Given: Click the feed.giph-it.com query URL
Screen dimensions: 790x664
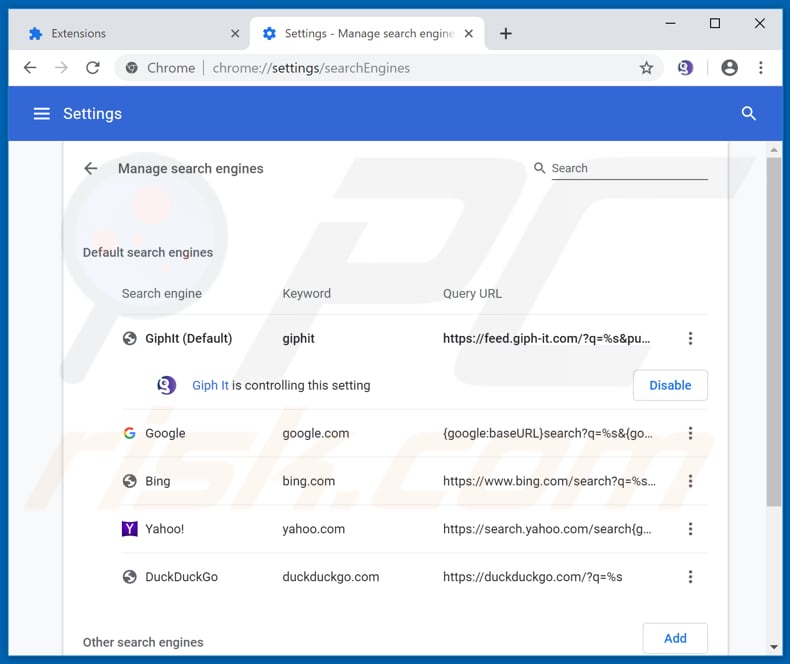Looking at the screenshot, I should (547, 338).
